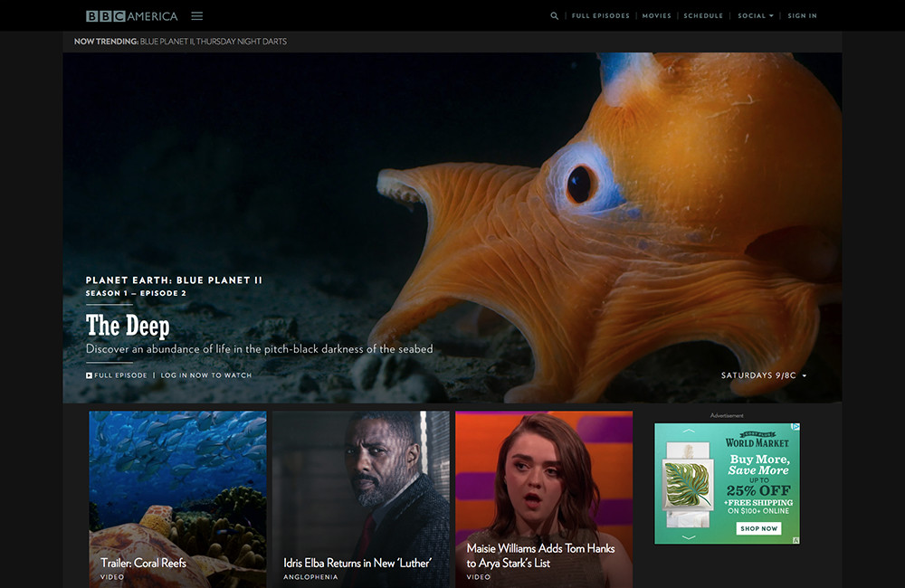905x588 pixels.
Task: Open Full Episodes page
Action: (x=600, y=16)
